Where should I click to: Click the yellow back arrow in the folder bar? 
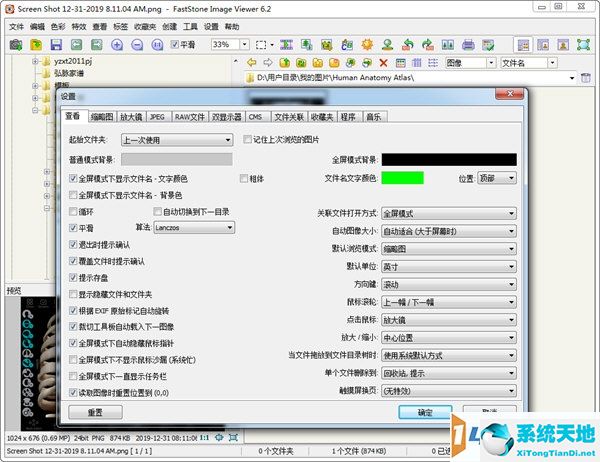click(251, 63)
